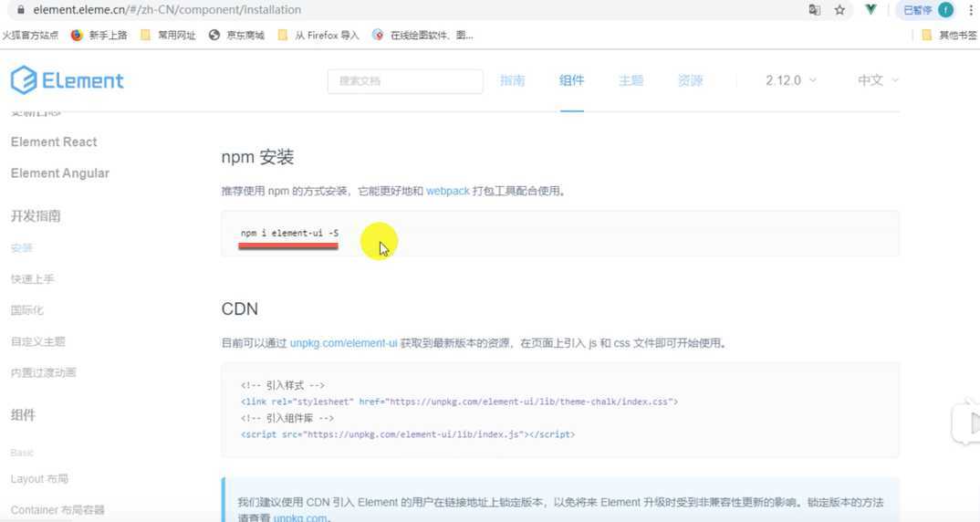Click the 开发指南 sidebar group title

[36, 216]
